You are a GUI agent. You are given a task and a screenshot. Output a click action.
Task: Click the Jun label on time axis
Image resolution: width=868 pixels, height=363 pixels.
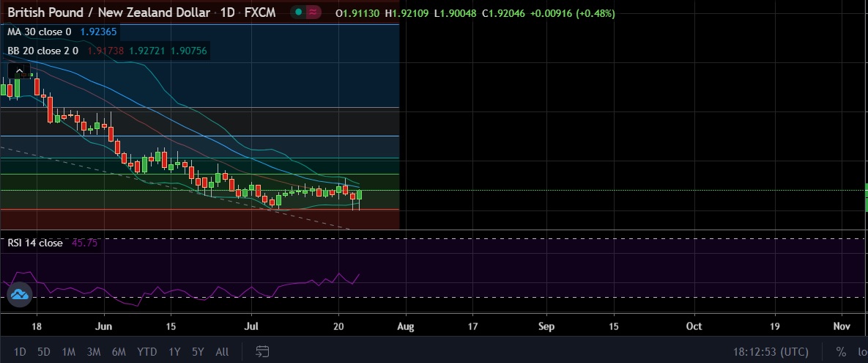point(103,326)
